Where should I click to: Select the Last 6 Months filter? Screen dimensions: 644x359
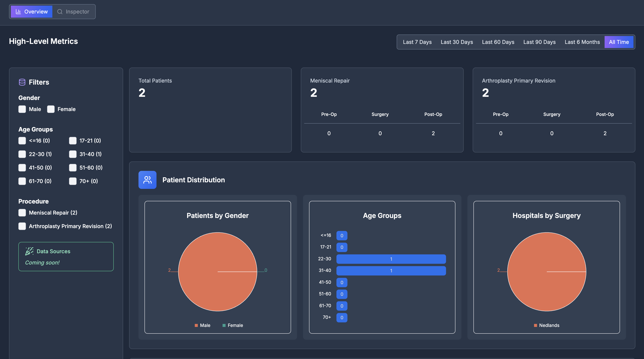click(582, 42)
